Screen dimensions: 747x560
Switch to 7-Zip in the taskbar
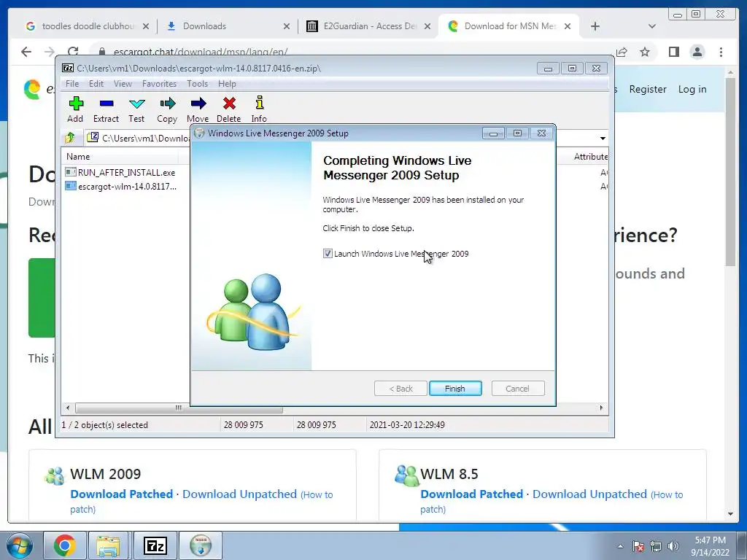pyautogui.click(x=155, y=545)
